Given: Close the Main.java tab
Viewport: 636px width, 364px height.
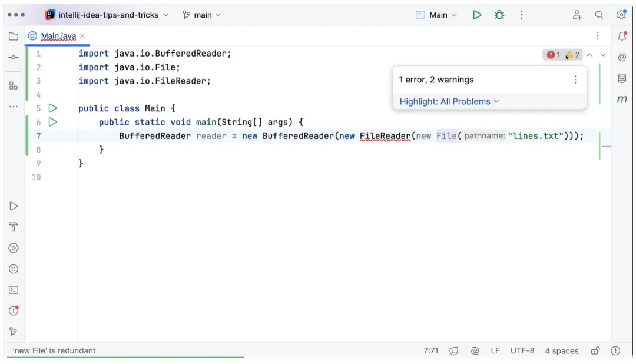Looking at the screenshot, I should pos(82,36).
